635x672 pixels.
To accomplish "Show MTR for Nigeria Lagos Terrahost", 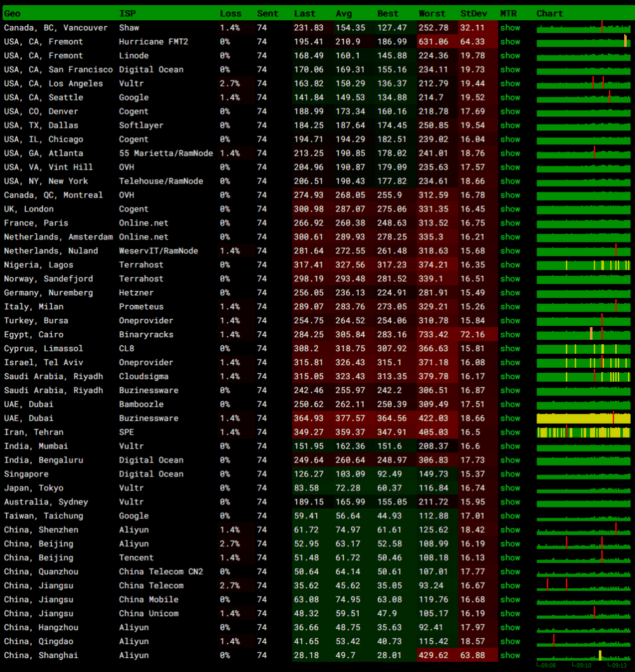I will tap(510, 265).
